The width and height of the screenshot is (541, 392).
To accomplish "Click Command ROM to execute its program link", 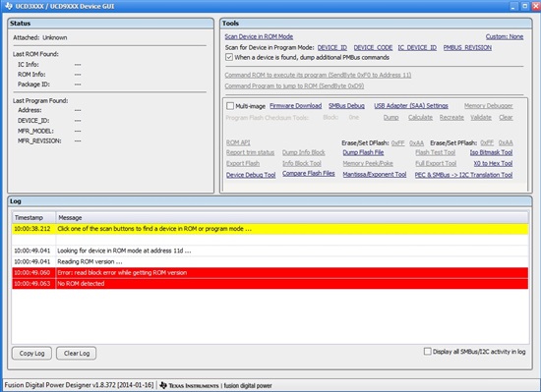I will pyautogui.click(x=318, y=75).
